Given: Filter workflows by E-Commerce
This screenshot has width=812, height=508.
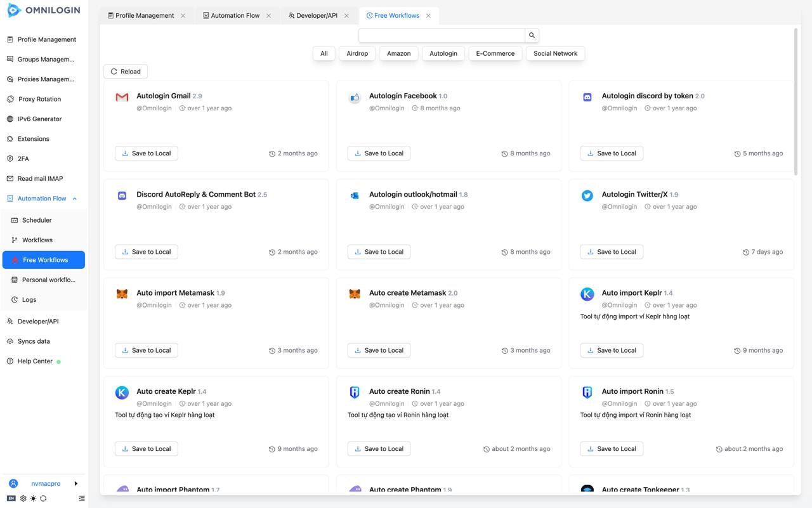Looking at the screenshot, I should (x=495, y=54).
